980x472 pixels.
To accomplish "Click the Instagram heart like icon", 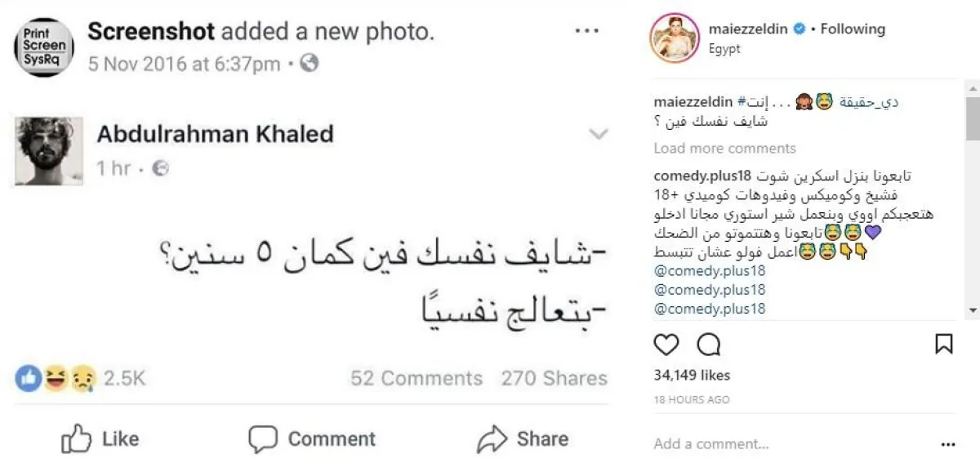I will point(666,345).
